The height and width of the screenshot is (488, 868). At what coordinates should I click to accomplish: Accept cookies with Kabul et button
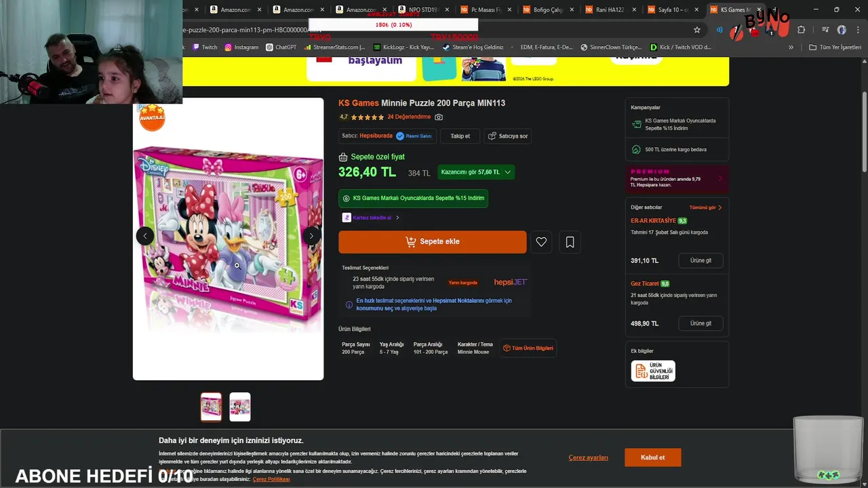click(x=653, y=457)
